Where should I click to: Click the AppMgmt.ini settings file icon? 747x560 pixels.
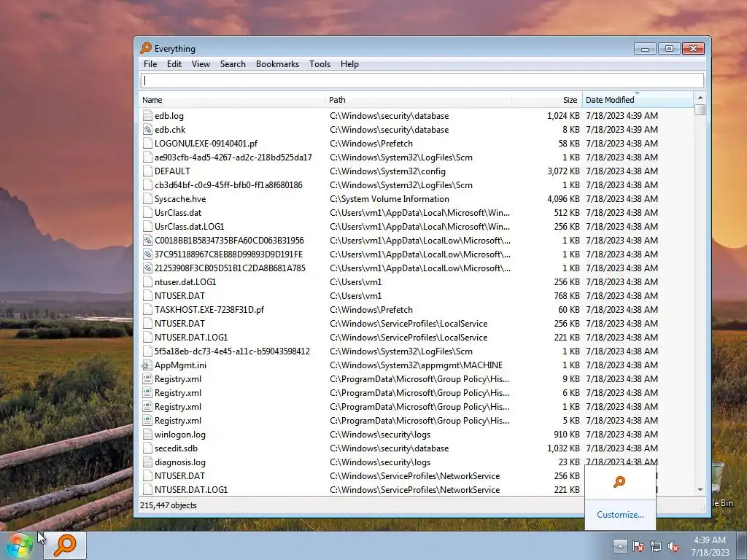[147, 365]
